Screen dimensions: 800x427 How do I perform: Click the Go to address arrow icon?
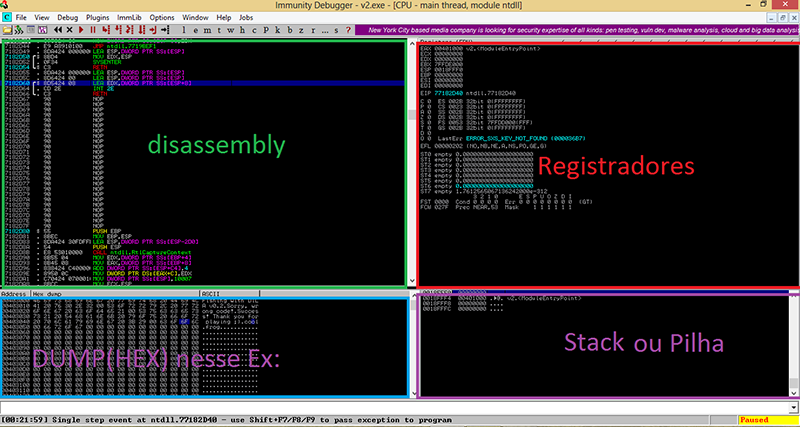(165, 30)
